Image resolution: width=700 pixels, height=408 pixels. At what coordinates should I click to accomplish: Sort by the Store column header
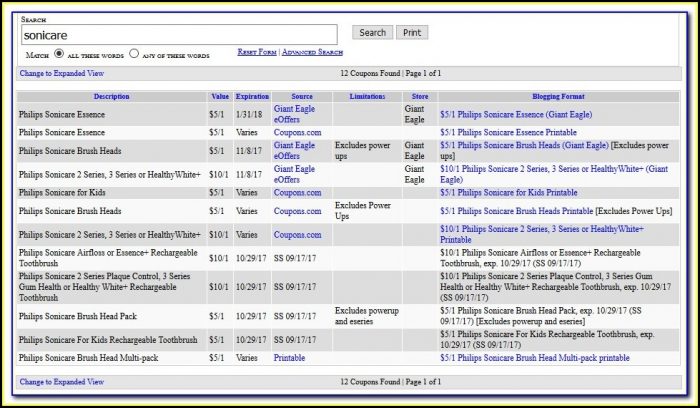pos(419,96)
